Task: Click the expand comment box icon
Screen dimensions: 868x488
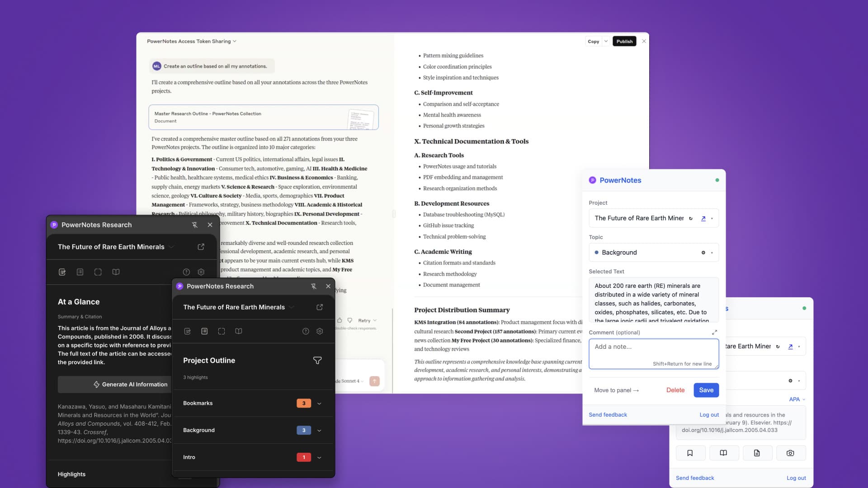Action: (x=714, y=332)
